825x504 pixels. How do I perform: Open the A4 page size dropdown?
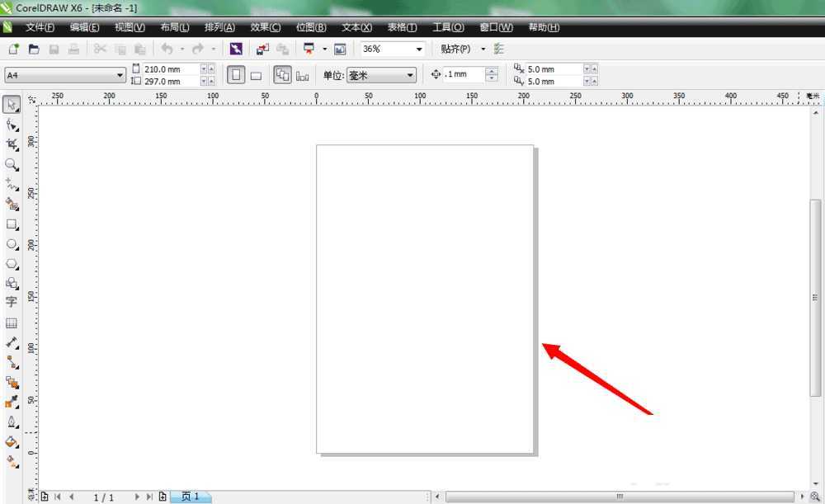pyautogui.click(x=120, y=75)
